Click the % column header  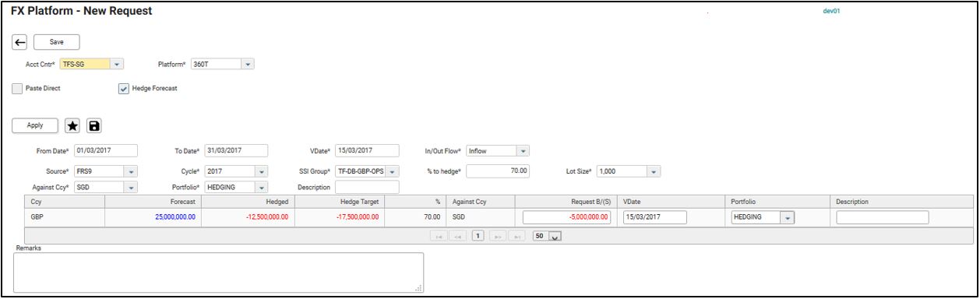point(415,202)
